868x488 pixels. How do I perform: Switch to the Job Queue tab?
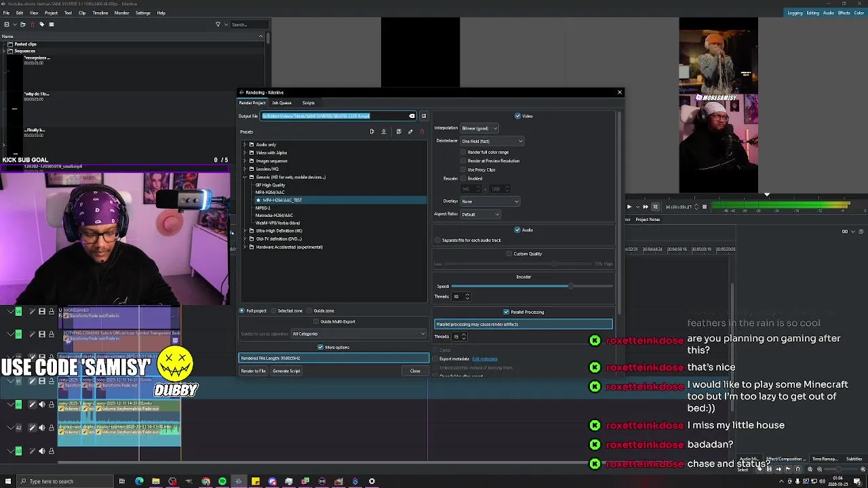[281, 103]
